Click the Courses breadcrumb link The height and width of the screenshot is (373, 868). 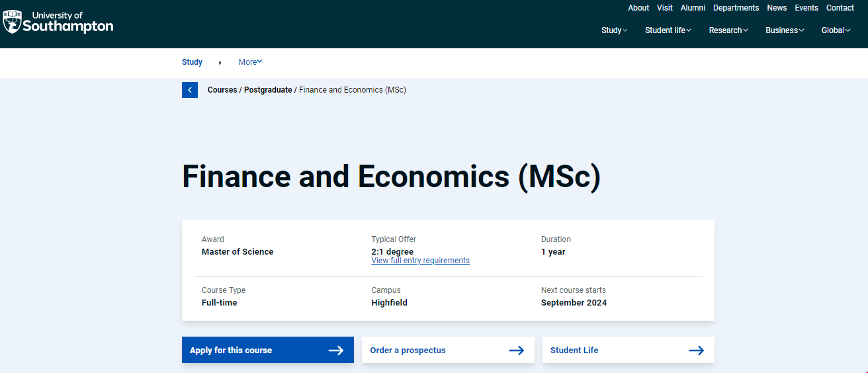click(x=222, y=90)
